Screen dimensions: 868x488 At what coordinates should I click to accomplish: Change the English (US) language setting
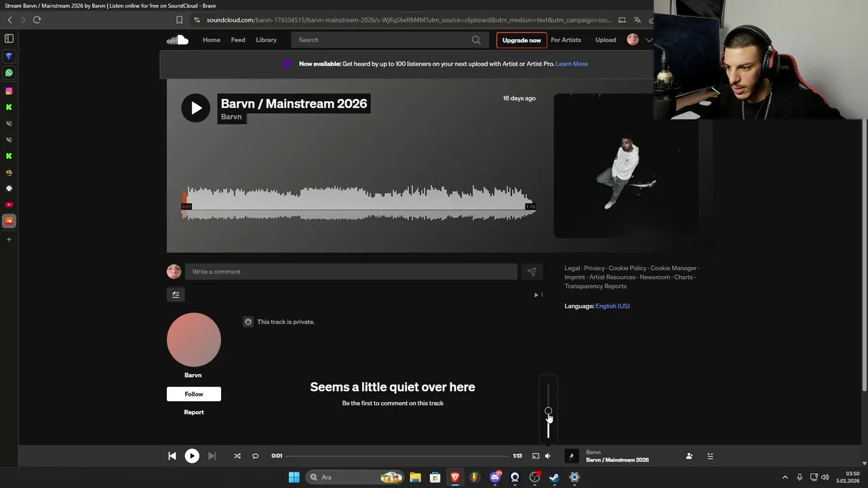[612, 306]
